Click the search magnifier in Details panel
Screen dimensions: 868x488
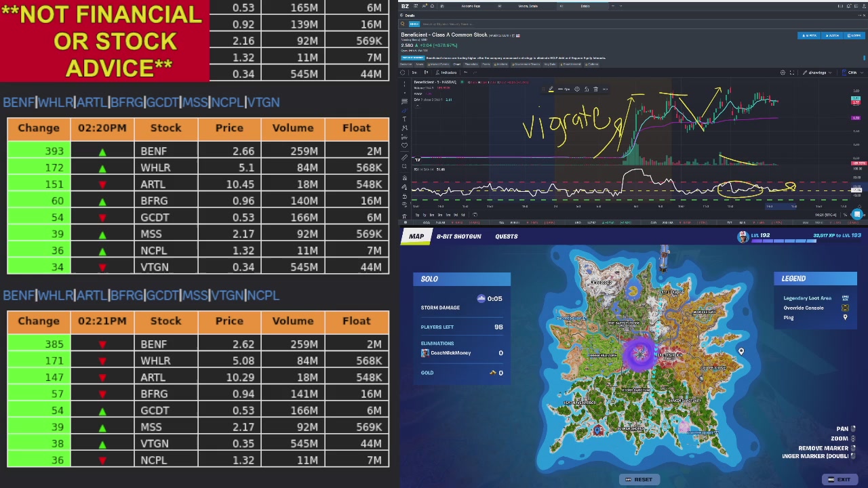click(x=403, y=24)
